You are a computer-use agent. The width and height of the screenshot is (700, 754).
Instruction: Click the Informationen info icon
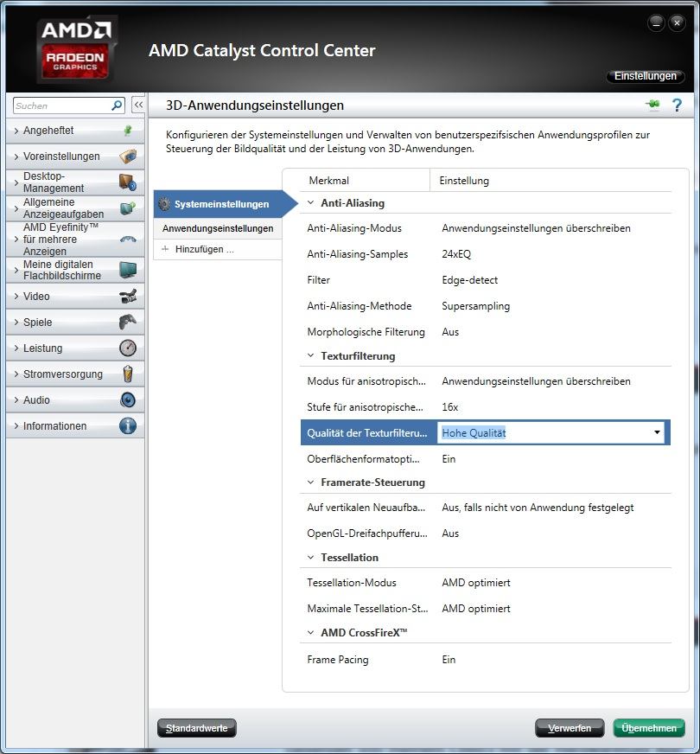(x=128, y=426)
